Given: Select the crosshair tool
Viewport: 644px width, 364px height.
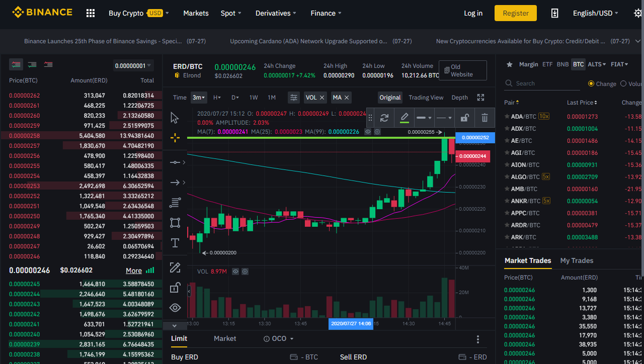Looking at the screenshot, I should (174, 138).
